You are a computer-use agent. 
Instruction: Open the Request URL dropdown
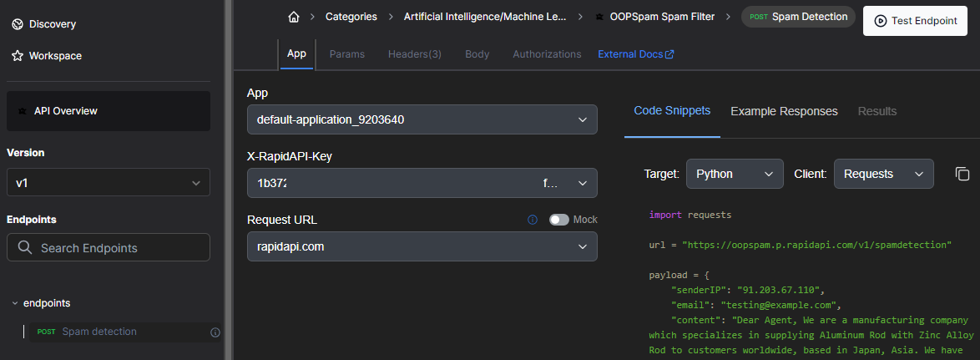(x=422, y=246)
